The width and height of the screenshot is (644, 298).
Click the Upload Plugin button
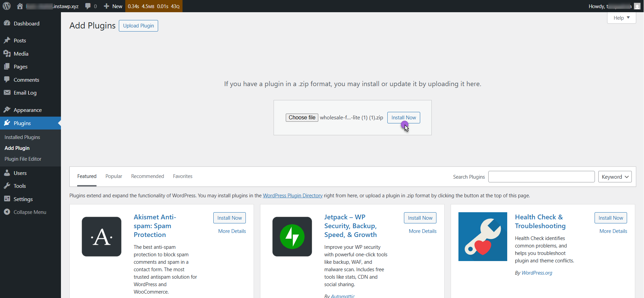pos(138,26)
